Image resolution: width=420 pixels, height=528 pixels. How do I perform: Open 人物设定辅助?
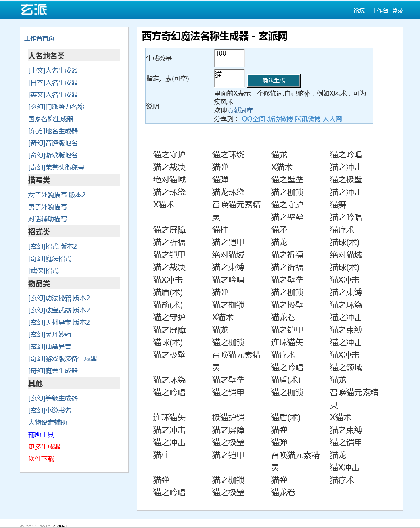pyautogui.click(x=48, y=422)
